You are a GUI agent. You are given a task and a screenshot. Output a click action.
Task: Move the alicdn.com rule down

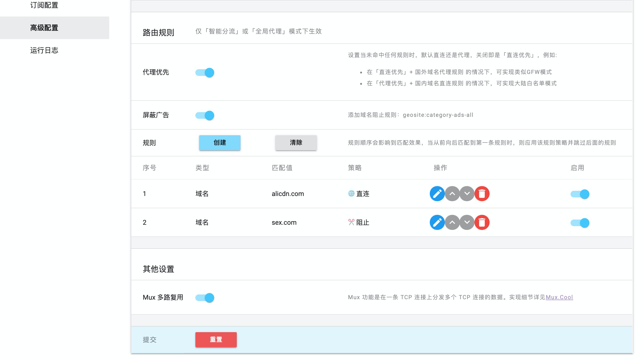tap(467, 194)
